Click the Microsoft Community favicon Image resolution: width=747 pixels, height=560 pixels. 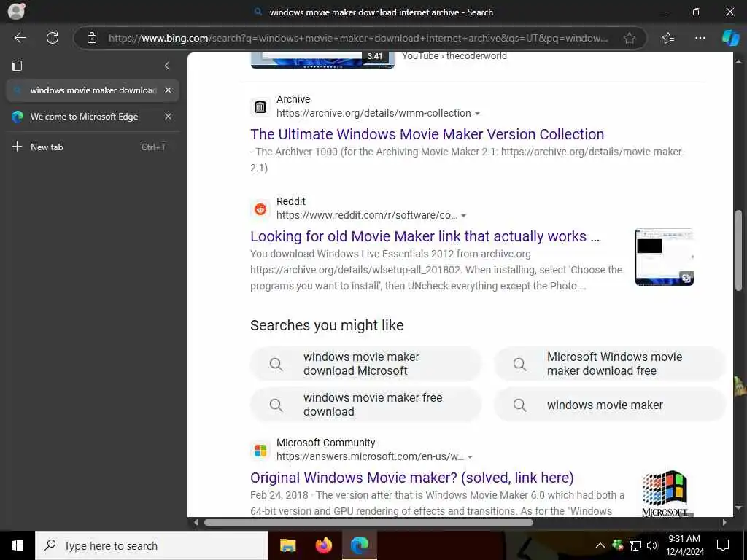click(x=260, y=451)
